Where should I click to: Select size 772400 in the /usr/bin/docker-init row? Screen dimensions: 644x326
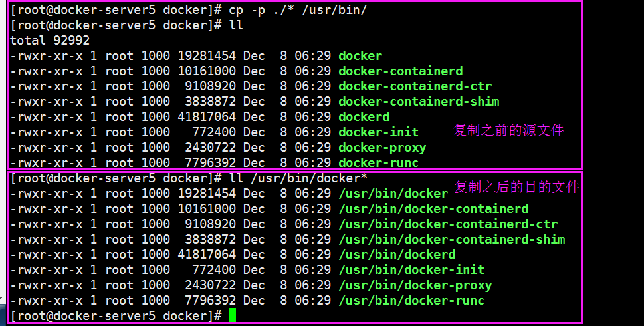[214, 270]
